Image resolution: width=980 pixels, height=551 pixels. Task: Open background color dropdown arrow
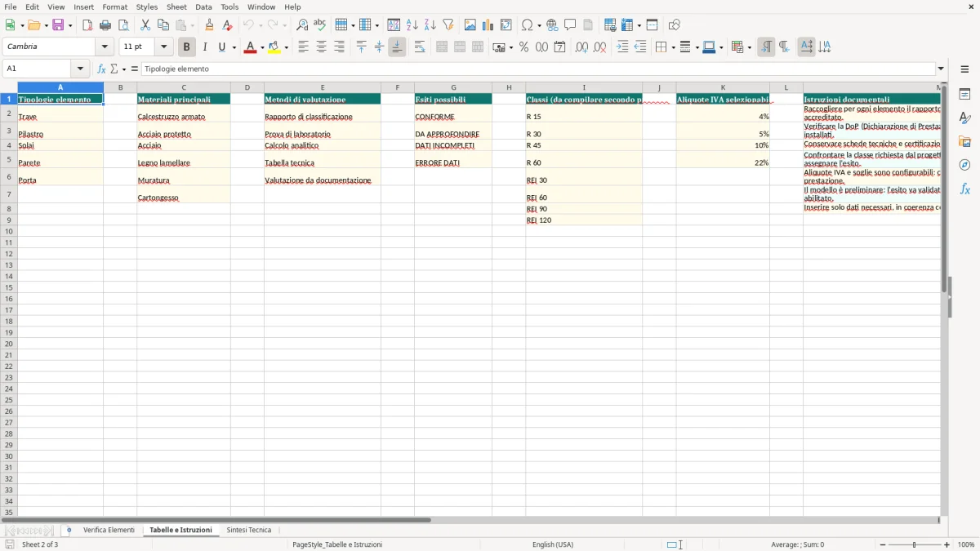[286, 47]
